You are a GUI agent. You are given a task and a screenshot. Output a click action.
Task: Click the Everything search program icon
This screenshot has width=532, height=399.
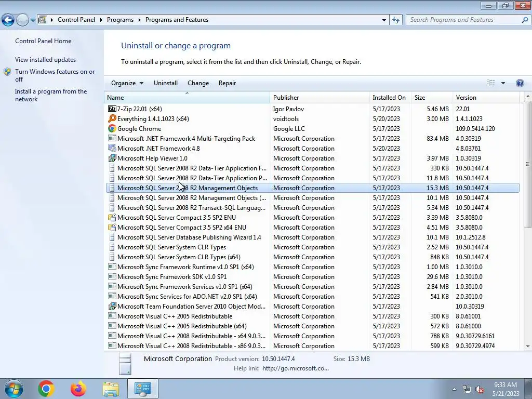coord(112,119)
